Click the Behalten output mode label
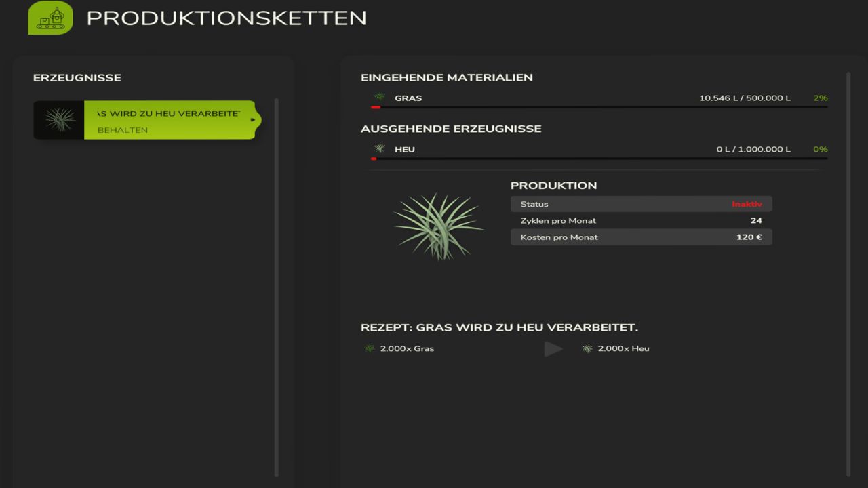The image size is (868, 488). click(x=123, y=130)
